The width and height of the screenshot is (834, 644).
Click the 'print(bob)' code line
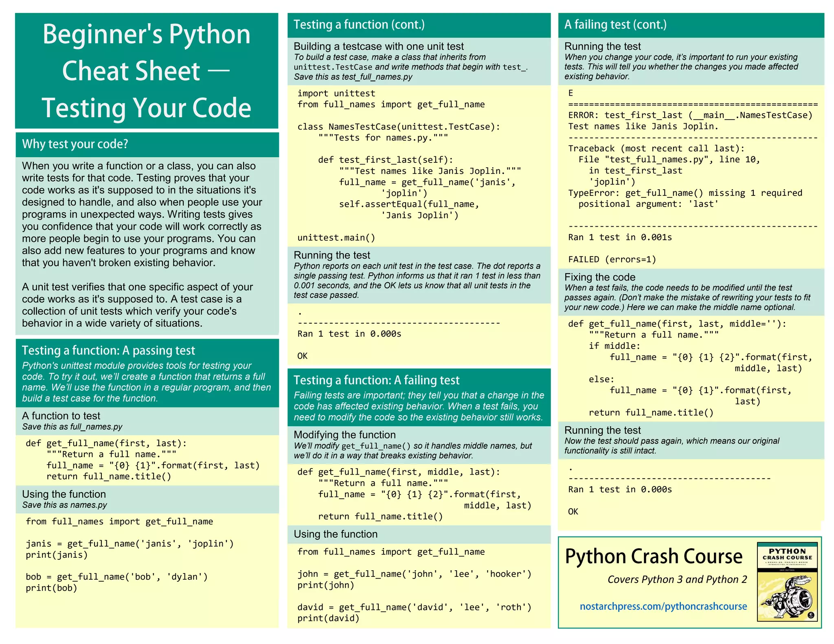tap(51, 588)
